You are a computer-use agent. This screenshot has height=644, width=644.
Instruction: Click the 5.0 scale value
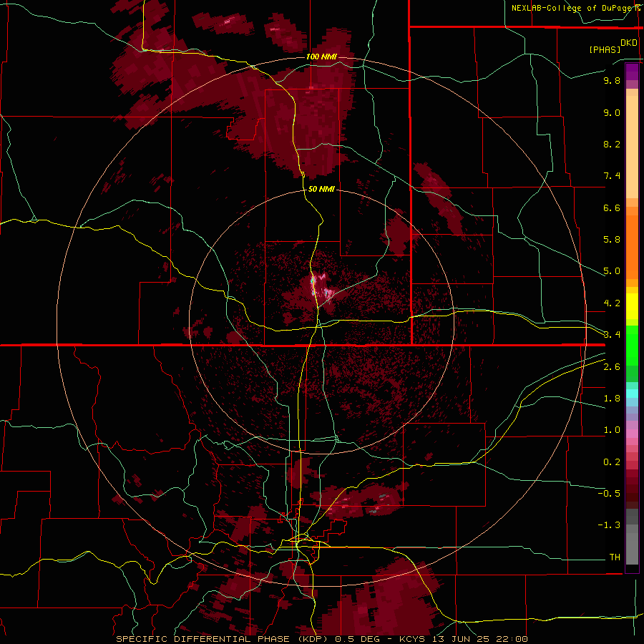coord(612,271)
